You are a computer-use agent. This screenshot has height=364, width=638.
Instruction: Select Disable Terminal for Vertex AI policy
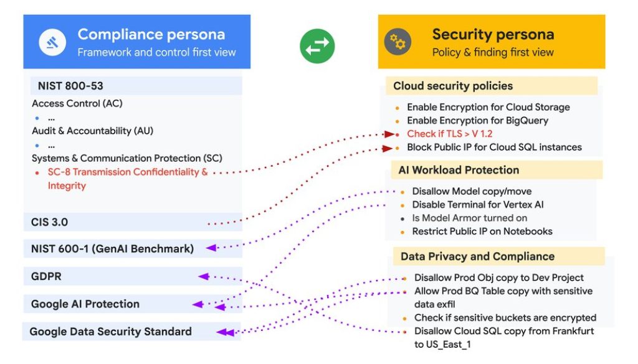point(478,205)
